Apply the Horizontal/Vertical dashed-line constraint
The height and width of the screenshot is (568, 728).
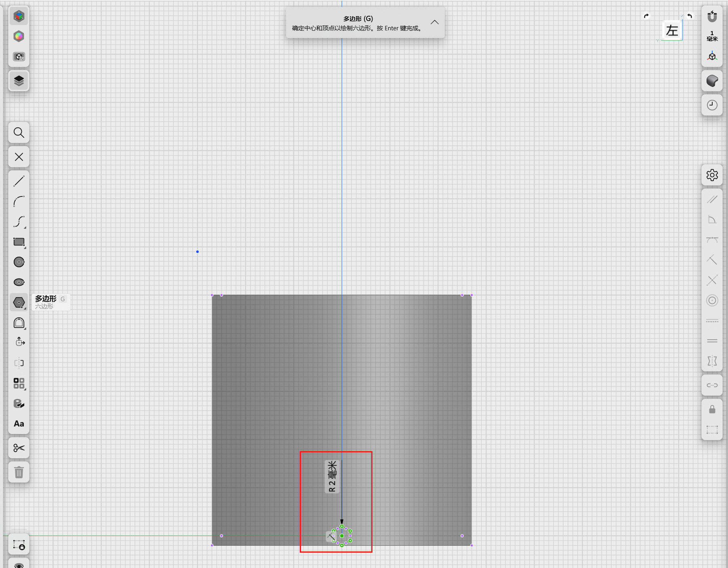click(712, 321)
